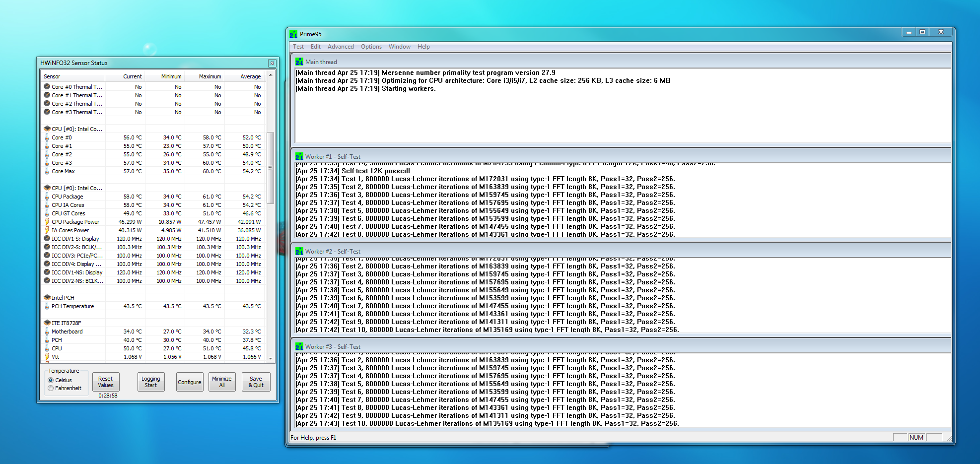The height and width of the screenshot is (464, 980).
Task: Open the Test menu in Prime95
Action: point(298,47)
